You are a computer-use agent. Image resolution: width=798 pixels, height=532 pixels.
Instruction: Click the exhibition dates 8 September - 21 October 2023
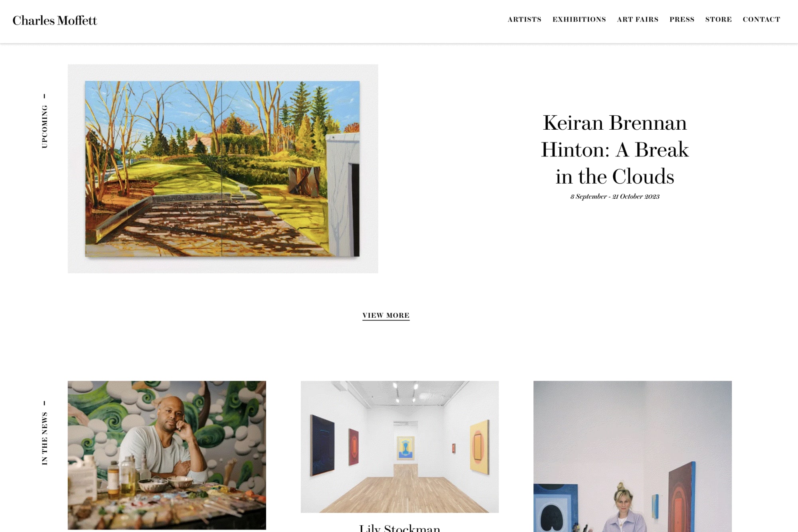614,196
